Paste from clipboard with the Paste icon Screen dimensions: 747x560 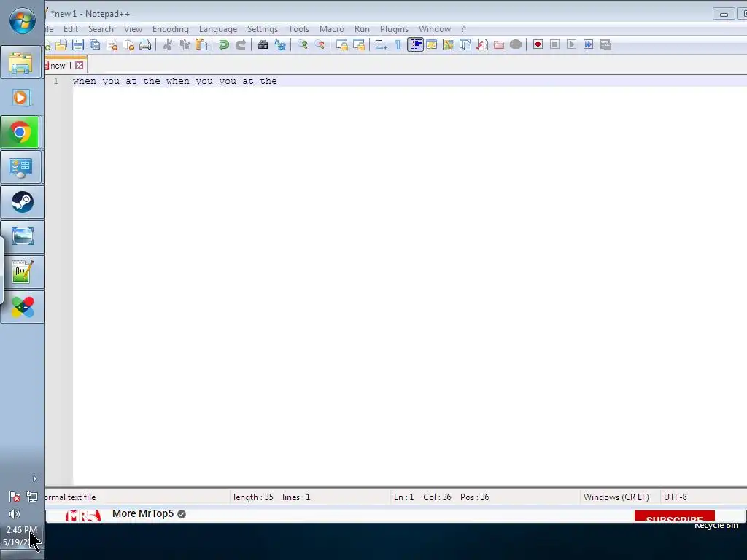click(201, 44)
